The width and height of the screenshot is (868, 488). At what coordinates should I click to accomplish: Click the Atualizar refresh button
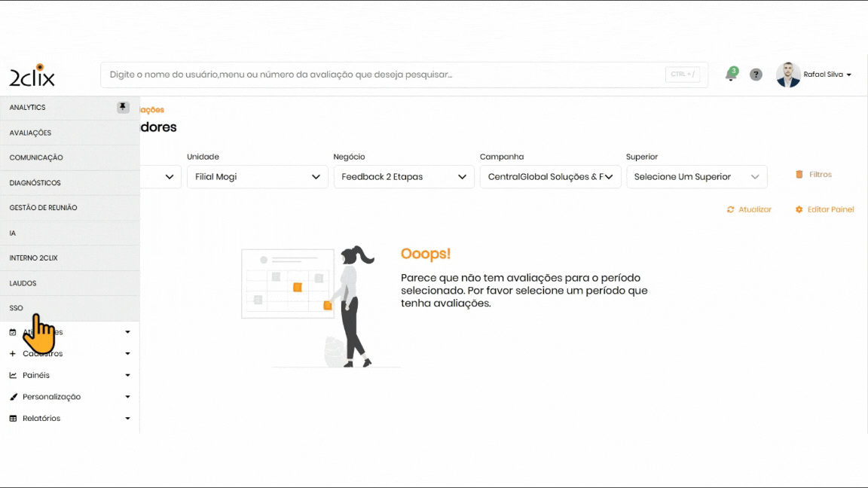tap(749, 209)
